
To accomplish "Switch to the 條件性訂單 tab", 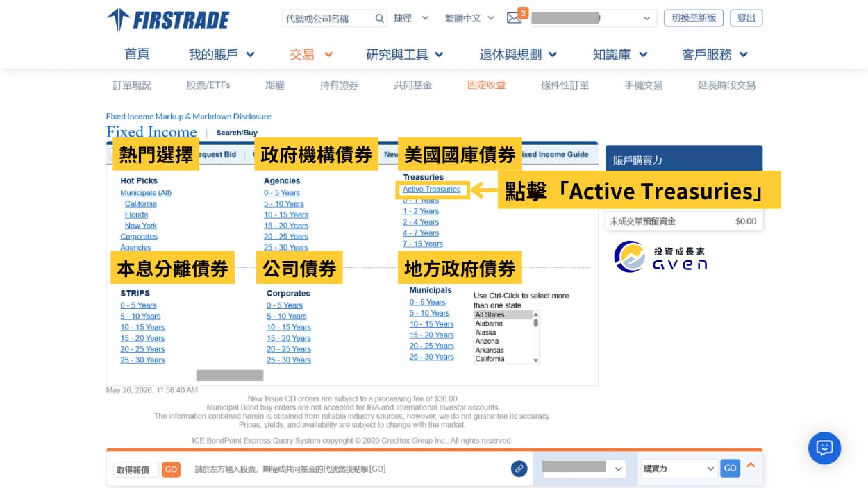I will click(x=565, y=85).
